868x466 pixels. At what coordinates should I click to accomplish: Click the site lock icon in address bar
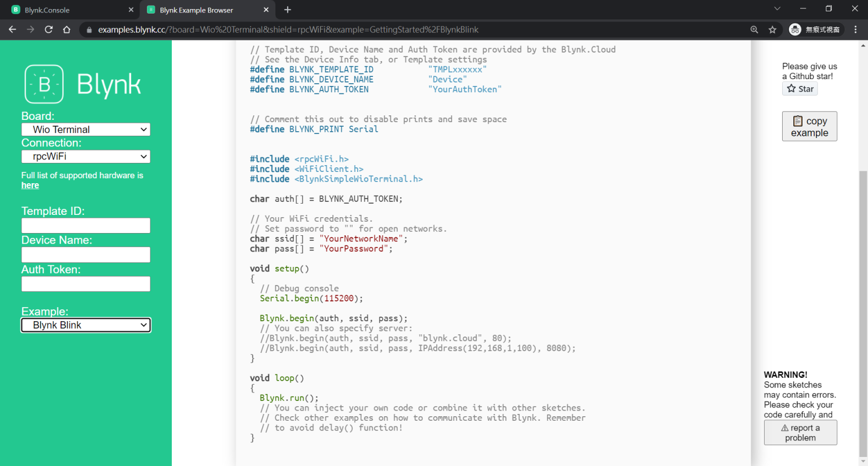[89, 30]
